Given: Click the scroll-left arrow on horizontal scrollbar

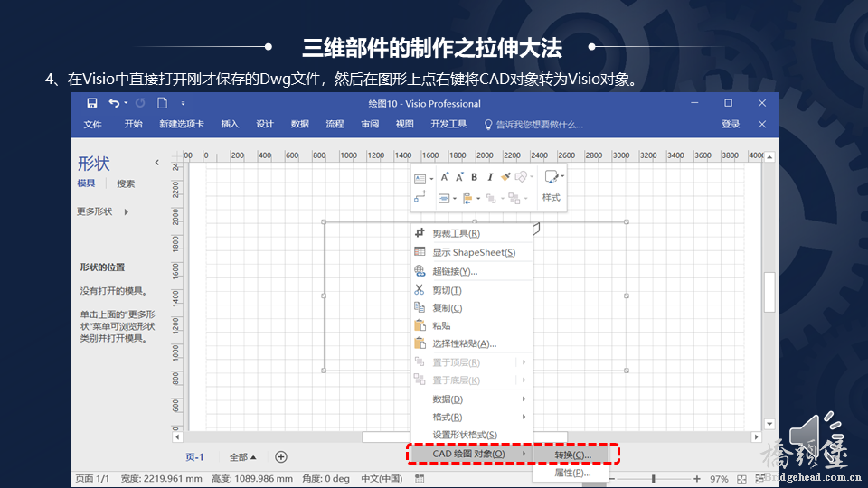Looking at the screenshot, I should coord(177,436).
